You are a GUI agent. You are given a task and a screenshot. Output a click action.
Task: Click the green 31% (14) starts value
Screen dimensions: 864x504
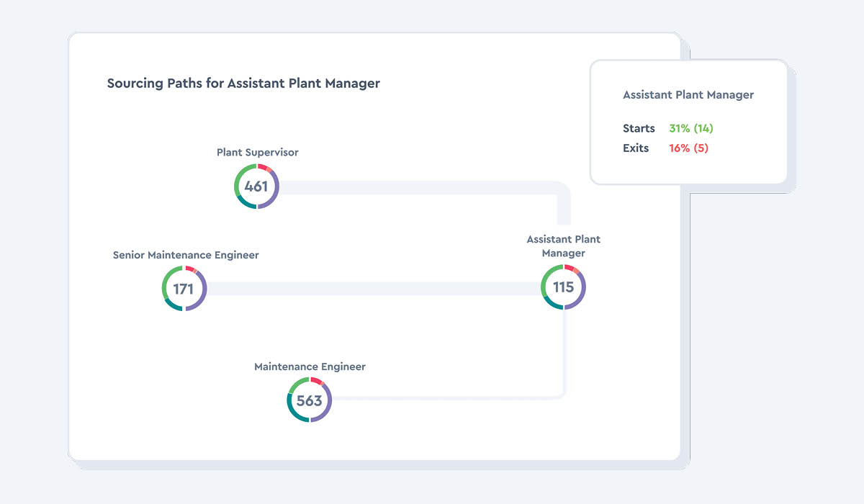tap(691, 128)
